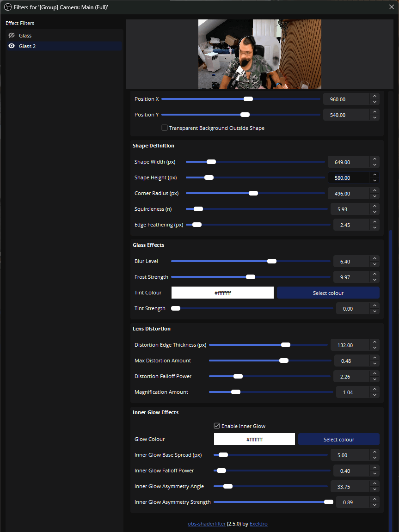Click the Magnification Amount value field
Image resolution: width=399 pixels, height=532 pixels.
pyautogui.click(x=353, y=392)
